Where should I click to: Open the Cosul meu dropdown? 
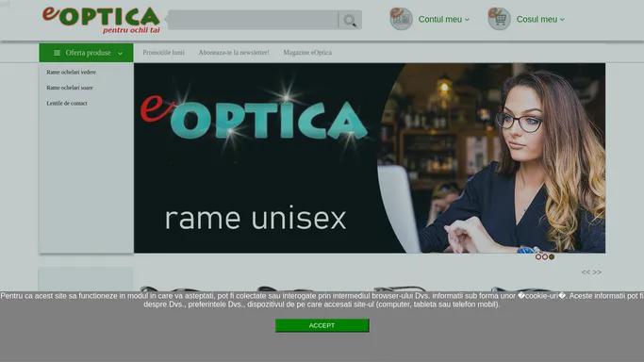pyautogui.click(x=540, y=19)
